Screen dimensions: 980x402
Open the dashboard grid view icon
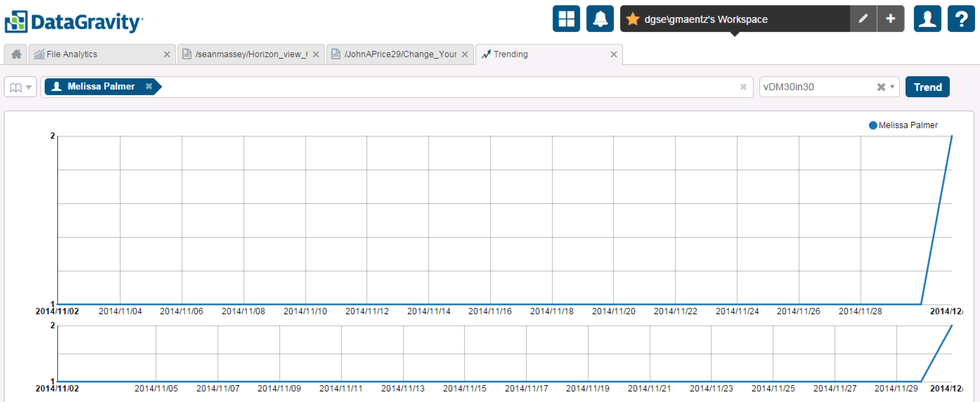[x=566, y=18]
